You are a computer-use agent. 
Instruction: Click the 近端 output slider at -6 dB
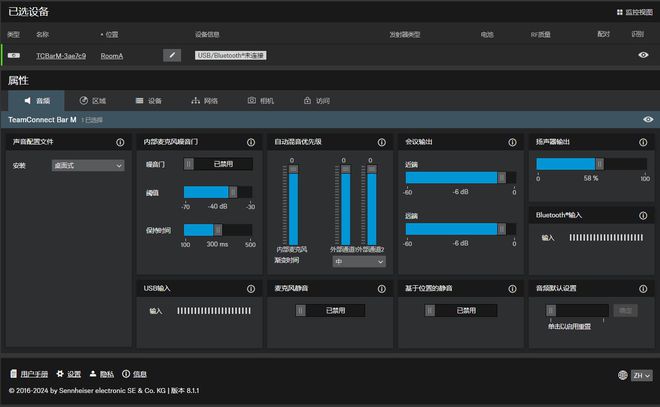point(461,178)
